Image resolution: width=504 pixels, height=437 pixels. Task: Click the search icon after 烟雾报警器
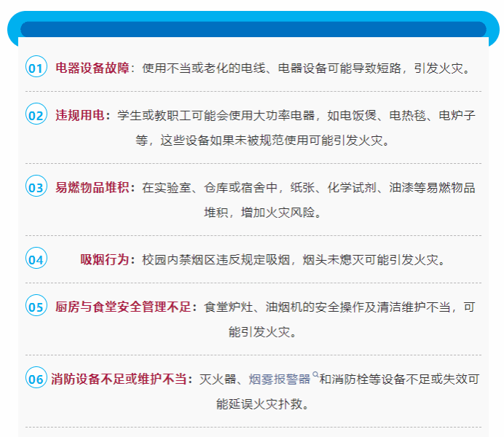(x=315, y=375)
